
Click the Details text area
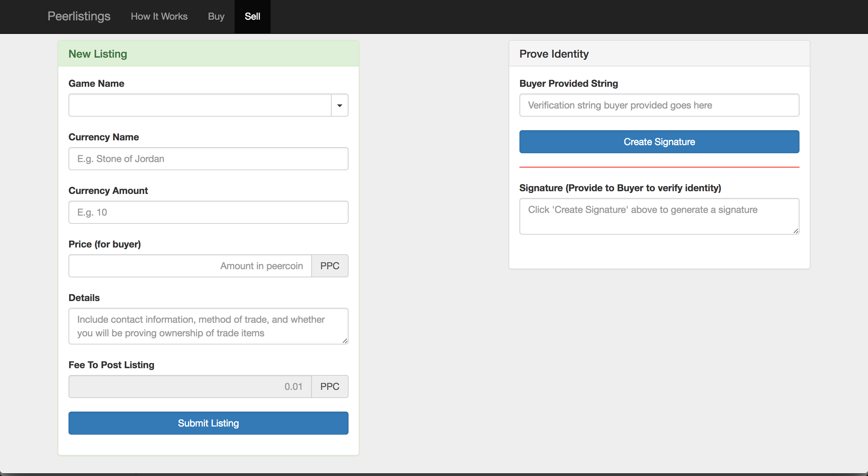(x=208, y=326)
